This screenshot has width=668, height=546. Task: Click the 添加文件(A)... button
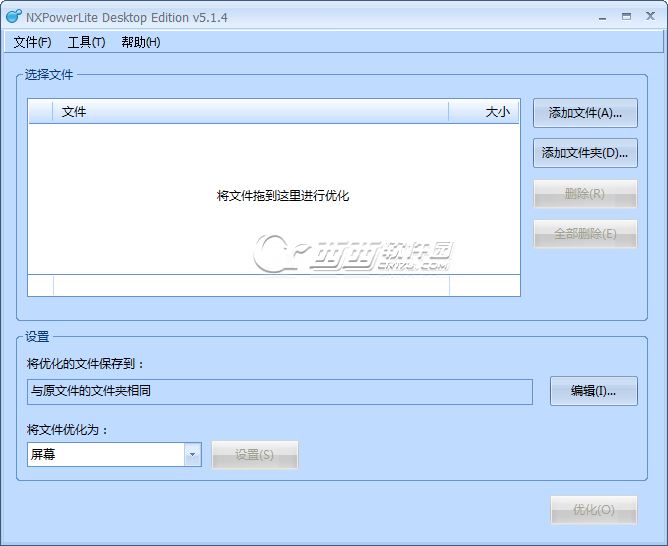[x=585, y=113]
